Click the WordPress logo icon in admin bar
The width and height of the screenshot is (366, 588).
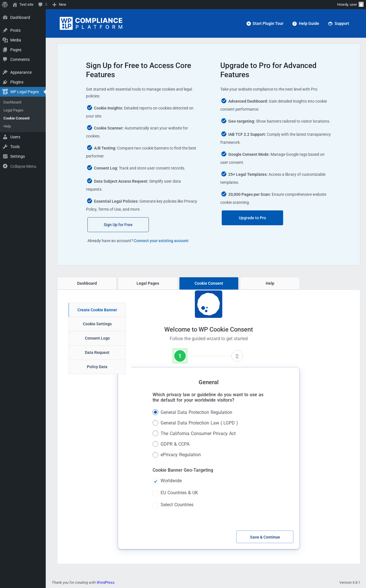(x=5, y=5)
